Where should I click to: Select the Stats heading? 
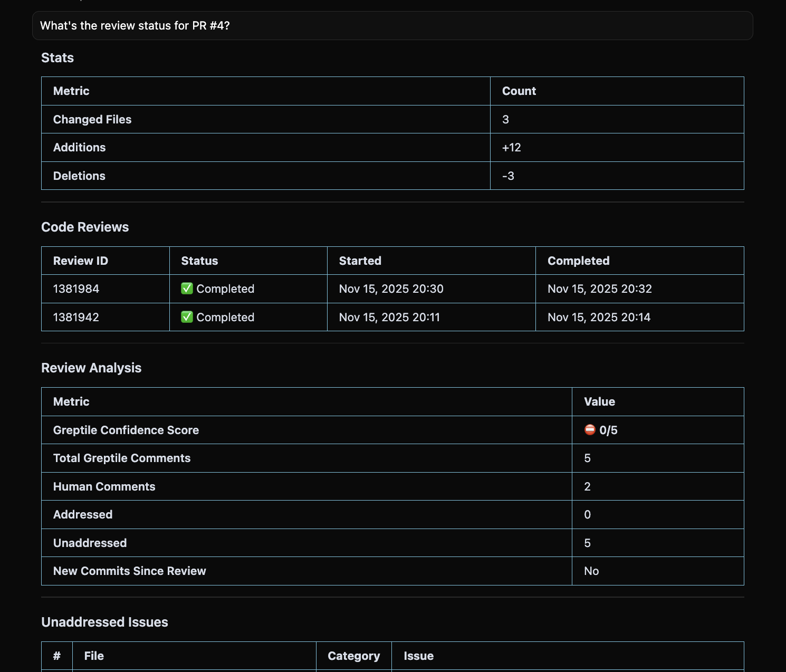pos(57,58)
